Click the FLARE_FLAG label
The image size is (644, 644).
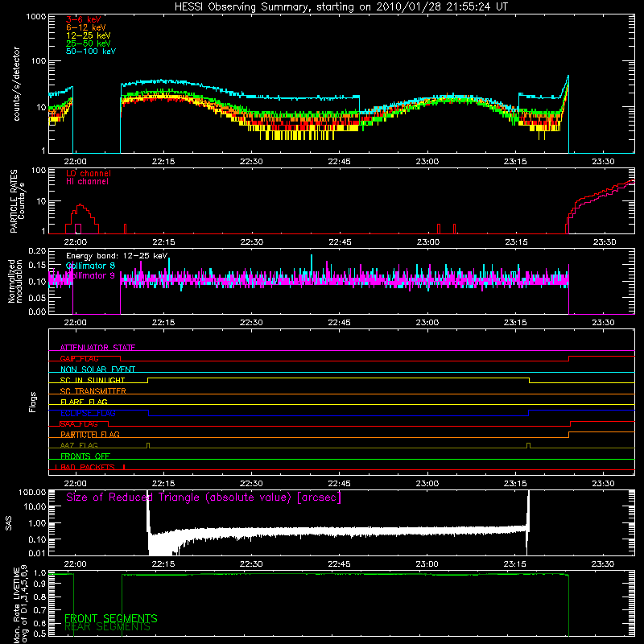click(84, 402)
